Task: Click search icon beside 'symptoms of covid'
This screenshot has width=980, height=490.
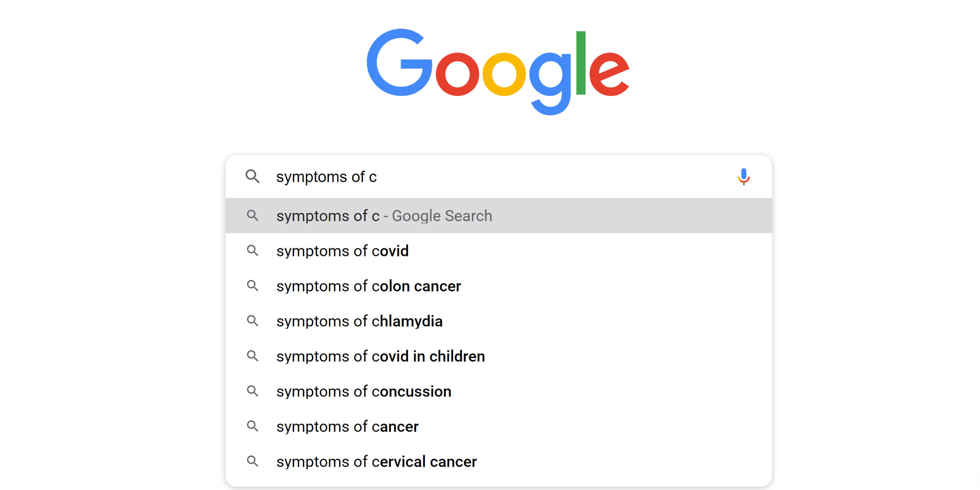Action: tap(253, 251)
